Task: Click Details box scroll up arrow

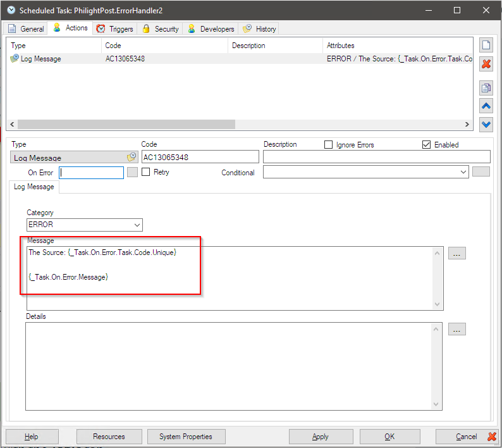Action: pos(436,329)
